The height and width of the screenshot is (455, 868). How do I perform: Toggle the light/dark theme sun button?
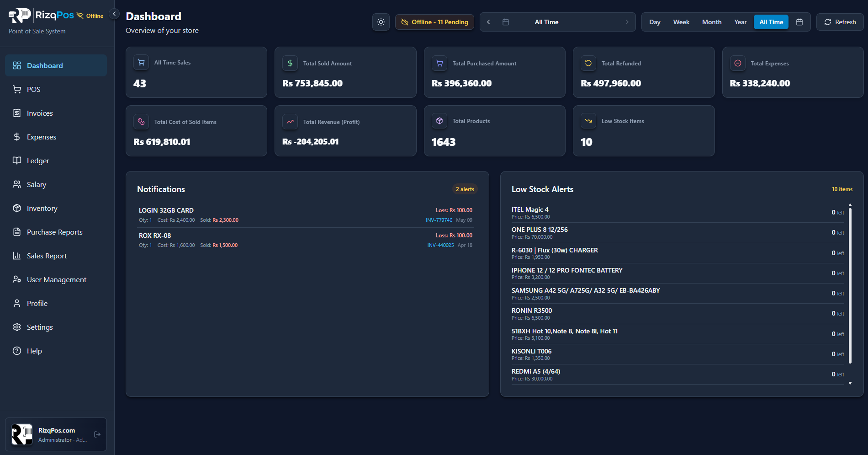[381, 22]
